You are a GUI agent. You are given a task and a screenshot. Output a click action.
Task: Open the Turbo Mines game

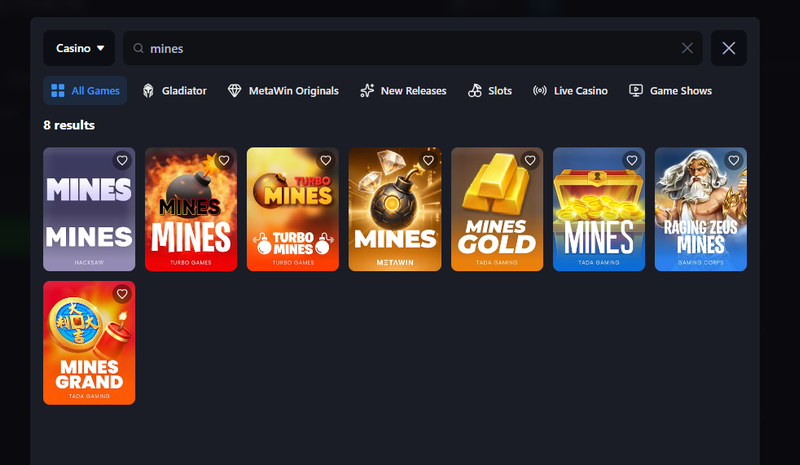[293, 209]
